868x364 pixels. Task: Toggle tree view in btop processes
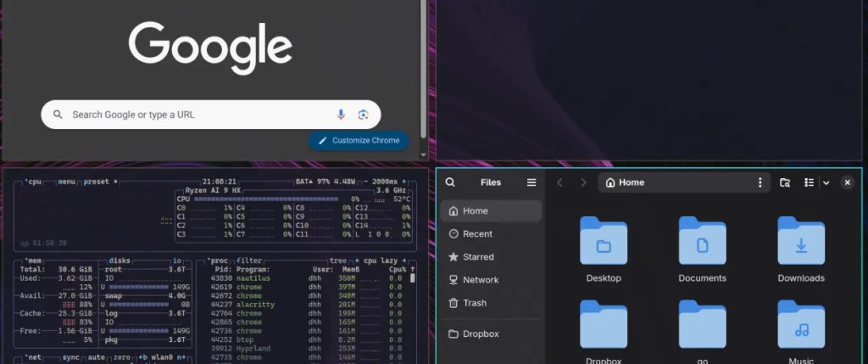[337, 260]
